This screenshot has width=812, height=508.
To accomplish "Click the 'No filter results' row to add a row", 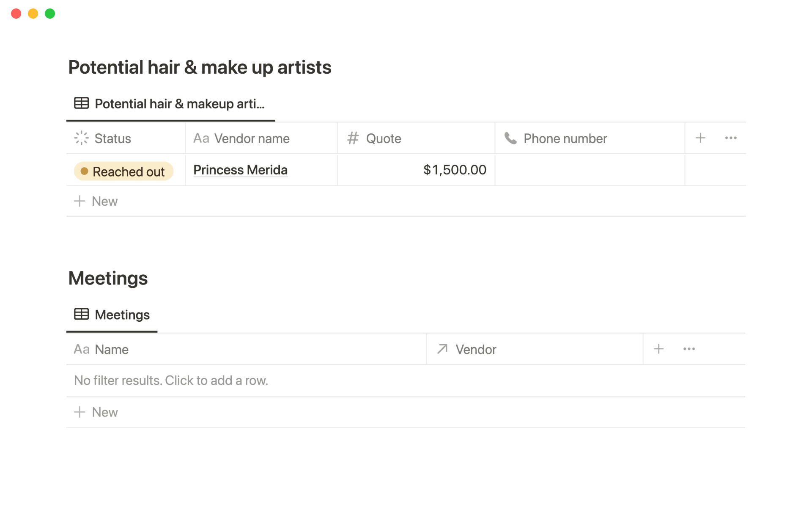I will coord(171,381).
